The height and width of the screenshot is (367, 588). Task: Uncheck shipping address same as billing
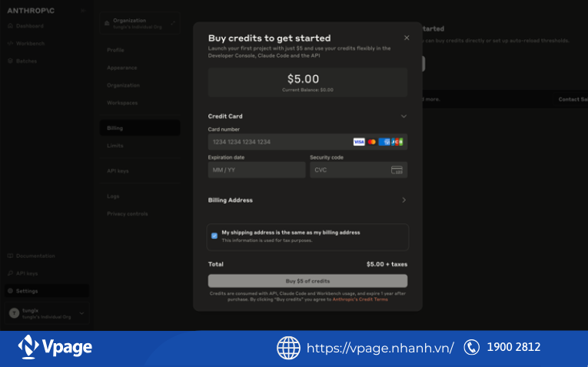point(214,236)
